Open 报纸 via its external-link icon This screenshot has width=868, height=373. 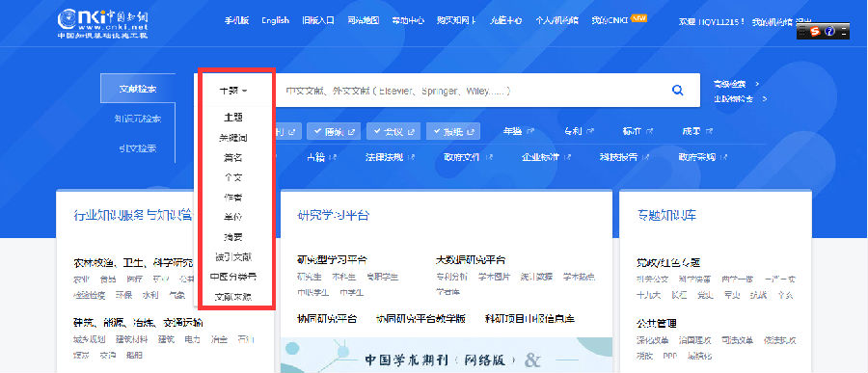[x=470, y=132]
